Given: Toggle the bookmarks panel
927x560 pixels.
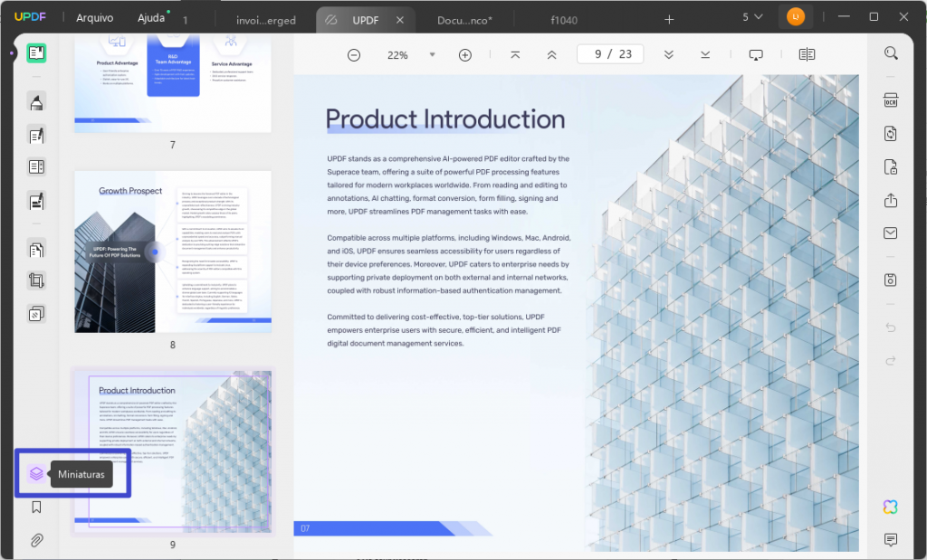Looking at the screenshot, I should click(x=36, y=508).
